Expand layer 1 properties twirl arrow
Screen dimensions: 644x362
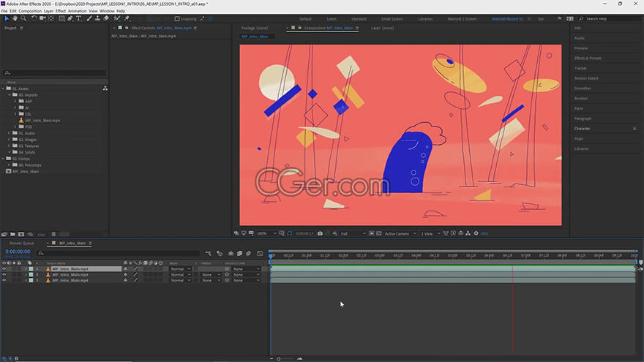[26, 269]
